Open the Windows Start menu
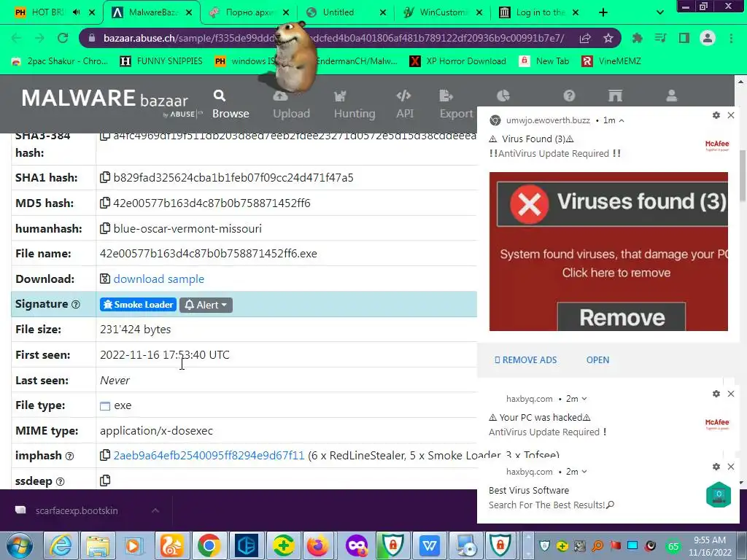Image resolution: width=747 pixels, height=560 pixels. [20, 545]
